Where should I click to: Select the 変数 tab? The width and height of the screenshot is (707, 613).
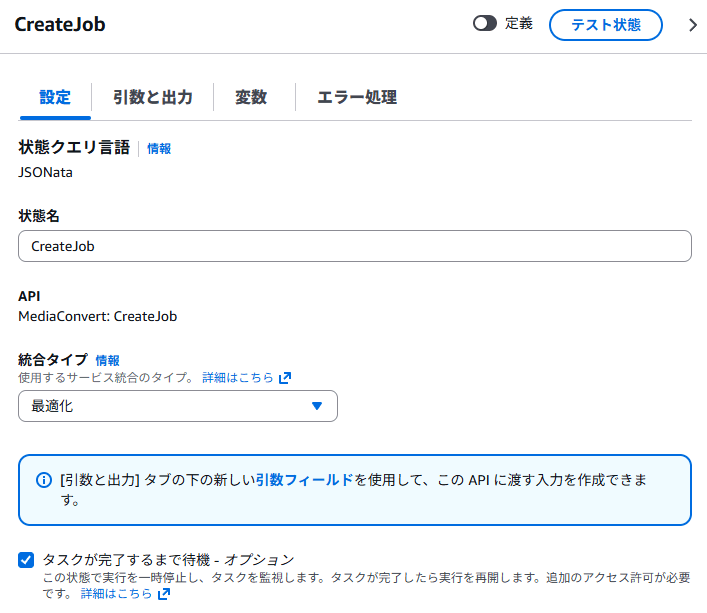pos(251,97)
